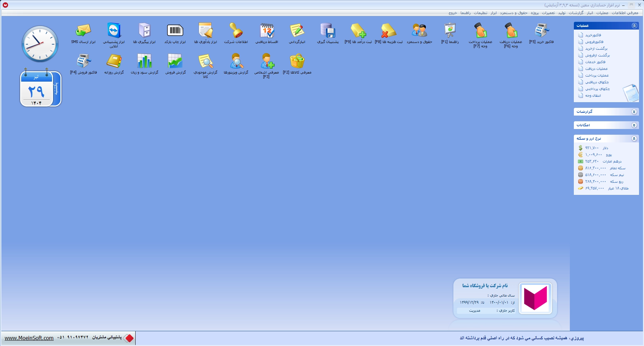Click the طلای ۱۸ عیار gold price row
The image size is (644, 346).
coord(603,188)
